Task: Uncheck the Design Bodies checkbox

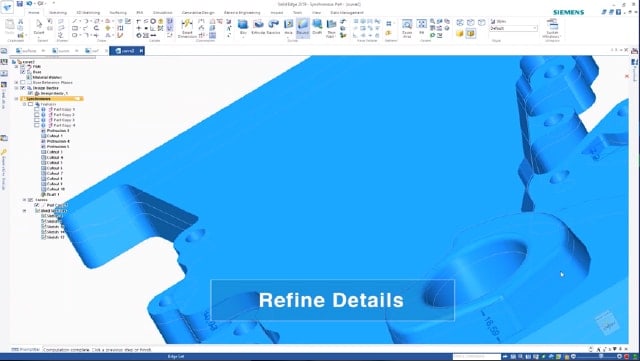Action: click(23, 88)
